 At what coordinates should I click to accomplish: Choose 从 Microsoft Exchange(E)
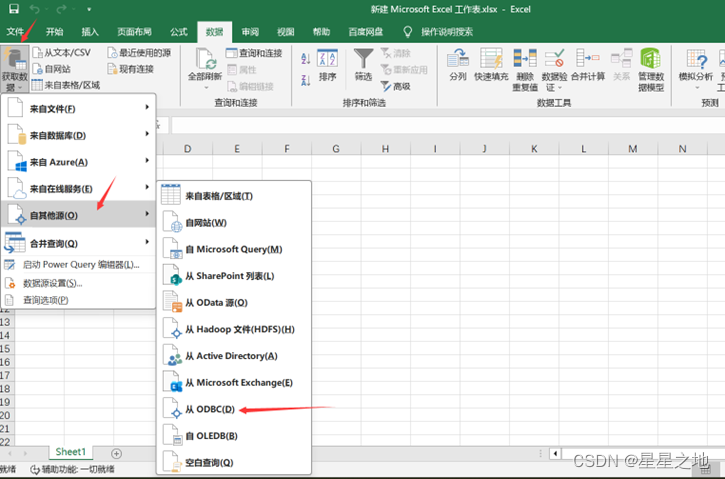click(x=234, y=382)
